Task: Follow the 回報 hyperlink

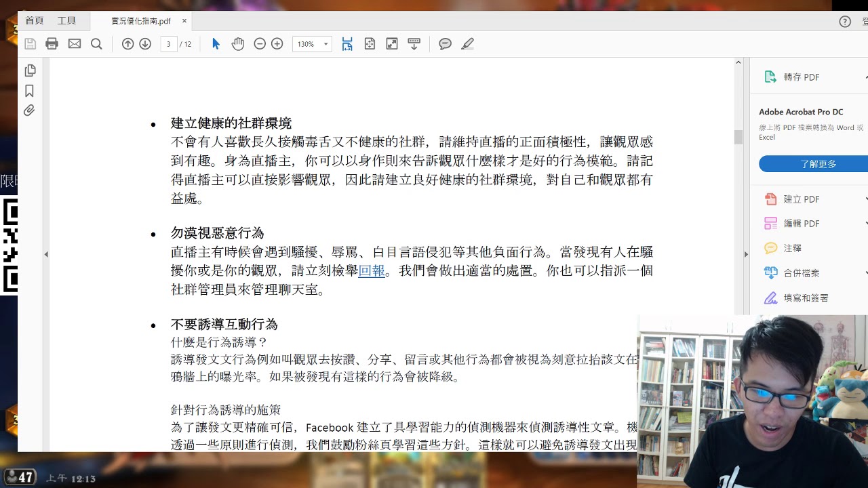Action: (x=372, y=270)
